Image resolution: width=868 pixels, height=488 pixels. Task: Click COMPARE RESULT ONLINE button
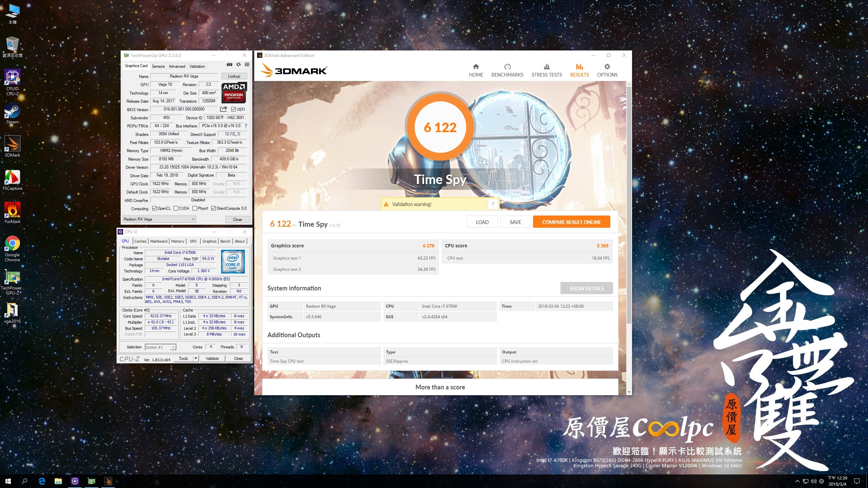(x=571, y=222)
